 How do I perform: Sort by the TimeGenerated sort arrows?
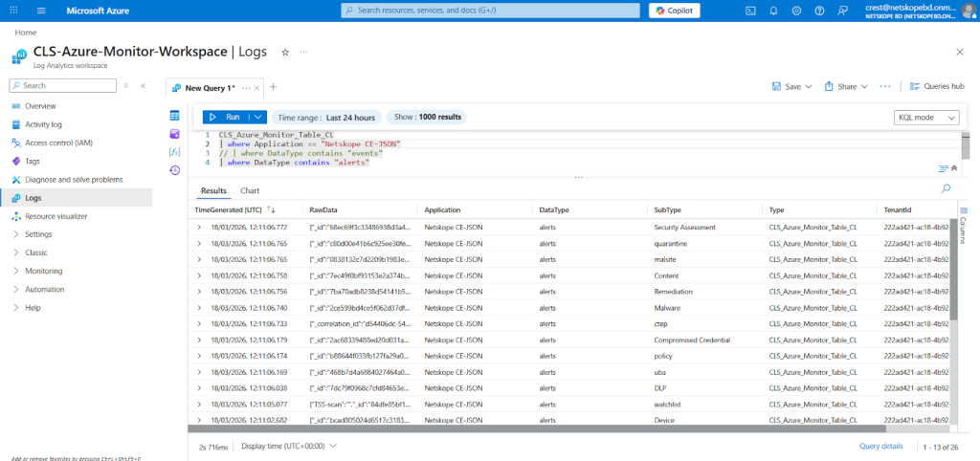pos(271,209)
